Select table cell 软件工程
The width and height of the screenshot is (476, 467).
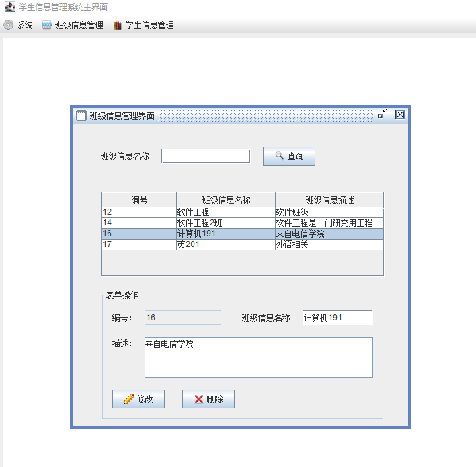pos(226,212)
